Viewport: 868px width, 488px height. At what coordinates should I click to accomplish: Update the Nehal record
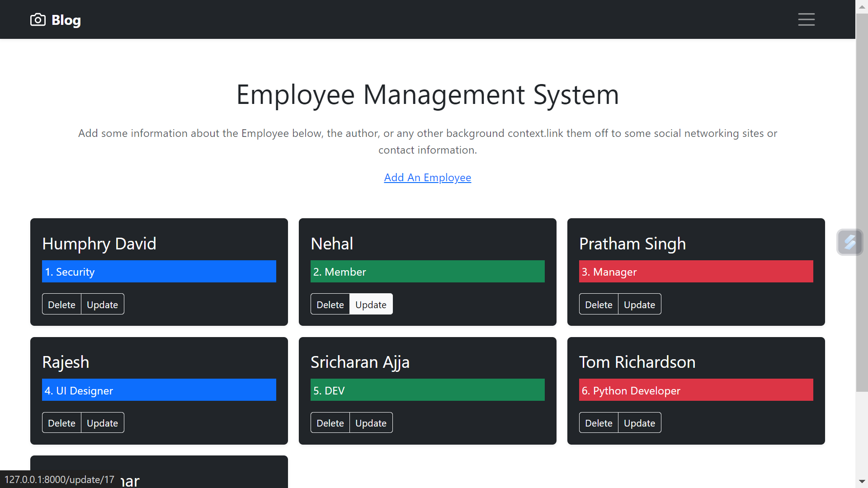click(x=371, y=304)
